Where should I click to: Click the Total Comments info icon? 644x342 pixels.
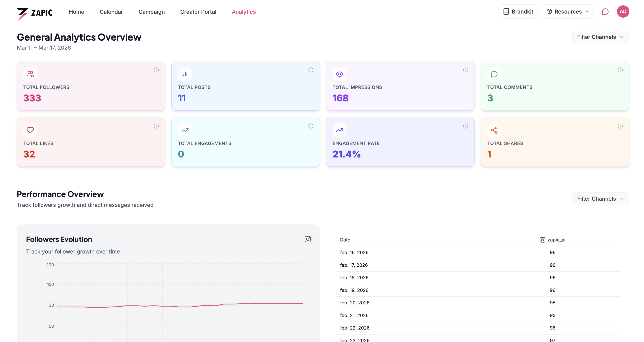click(x=620, y=70)
